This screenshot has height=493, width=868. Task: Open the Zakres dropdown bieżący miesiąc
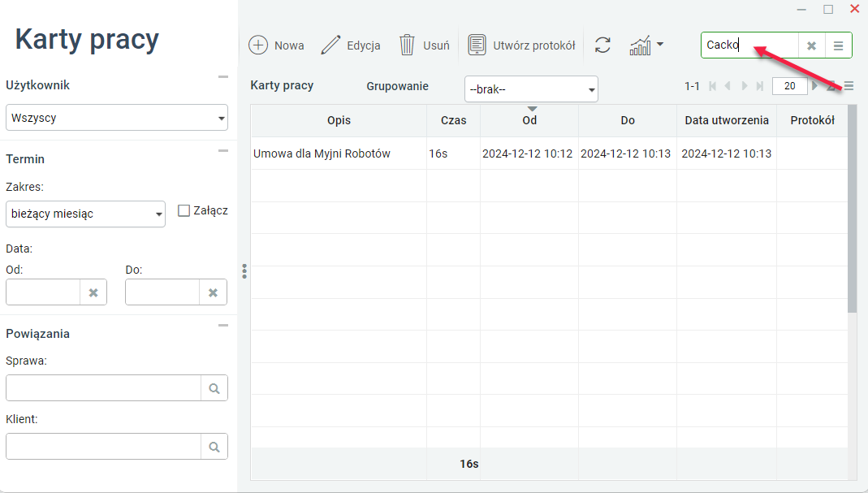click(x=85, y=214)
